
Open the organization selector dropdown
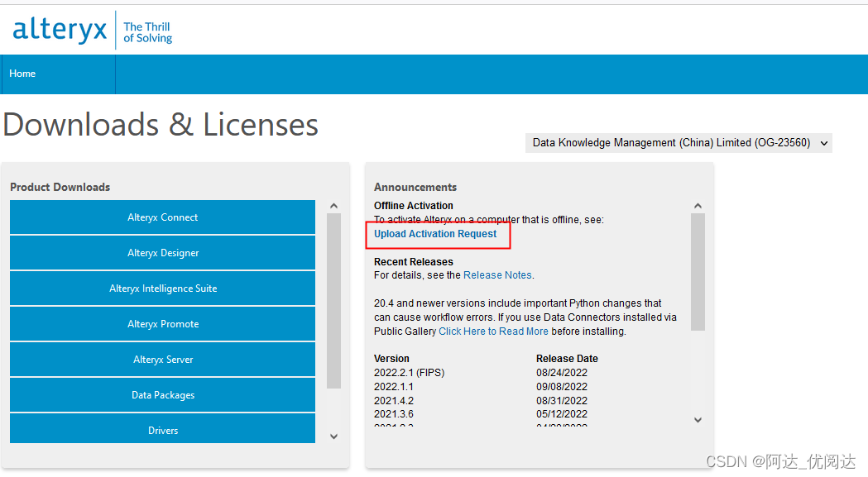pos(679,143)
